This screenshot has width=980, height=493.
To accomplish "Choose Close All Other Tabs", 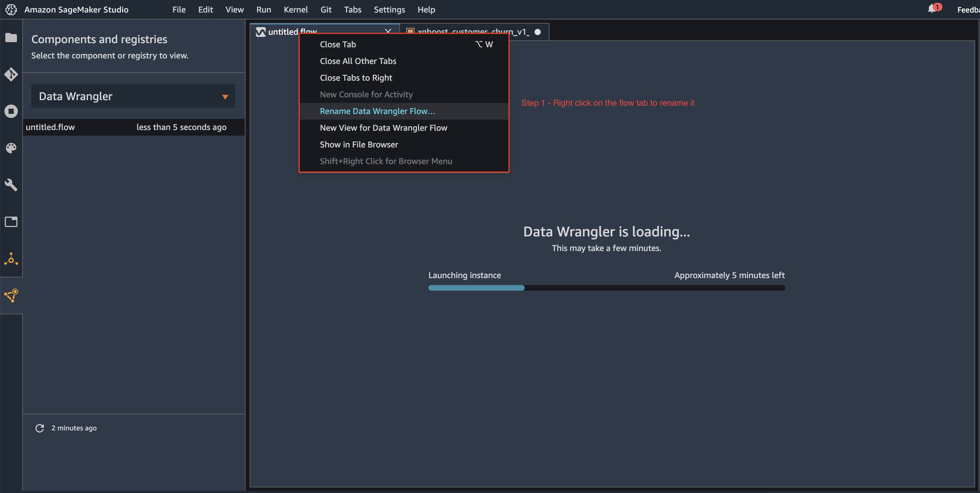I will tap(404, 61).
